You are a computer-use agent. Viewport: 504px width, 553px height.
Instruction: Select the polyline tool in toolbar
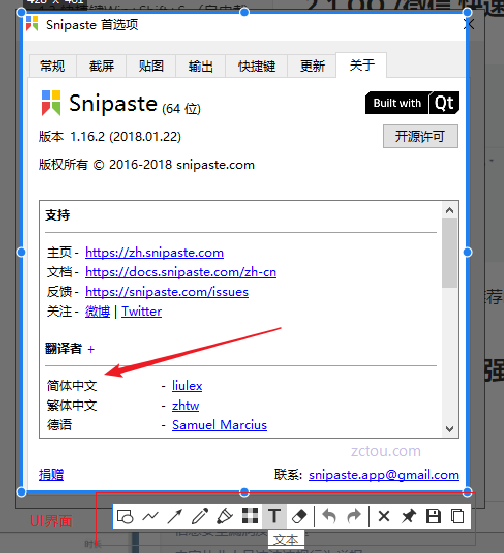(x=151, y=517)
